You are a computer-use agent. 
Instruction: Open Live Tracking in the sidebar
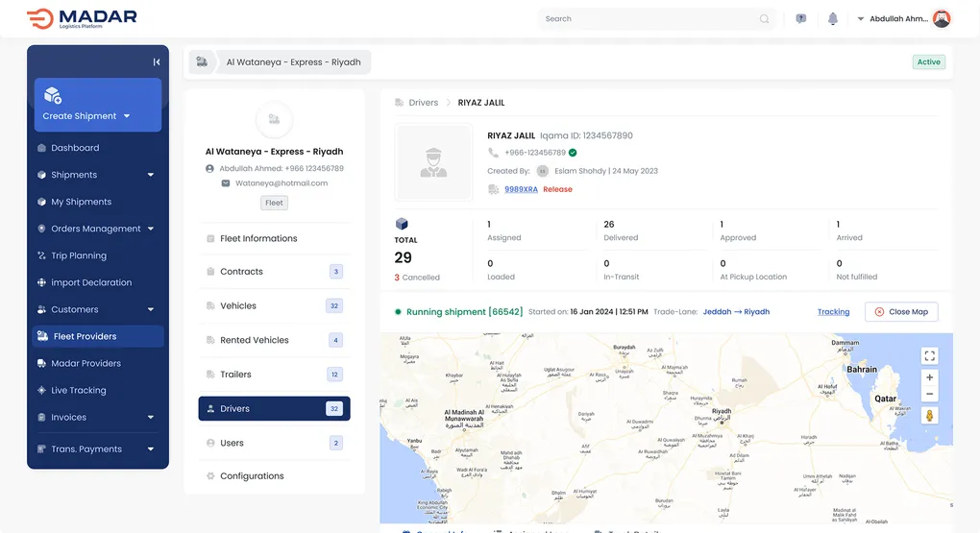79,391
